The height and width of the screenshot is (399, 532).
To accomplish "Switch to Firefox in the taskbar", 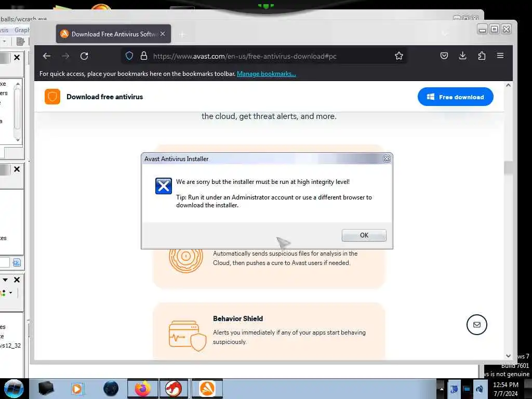I will (x=143, y=389).
